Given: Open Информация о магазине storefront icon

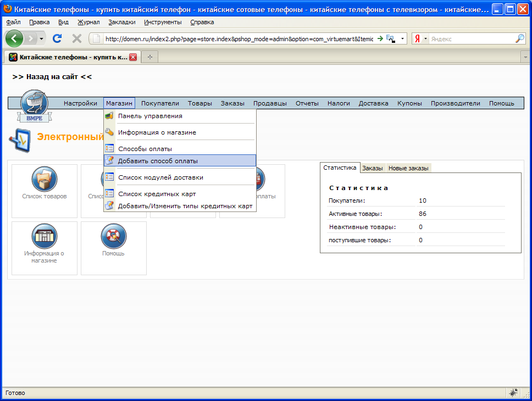Looking at the screenshot, I should 45,236.
